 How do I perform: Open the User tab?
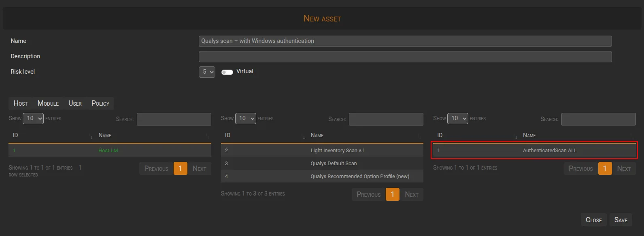tap(75, 103)
